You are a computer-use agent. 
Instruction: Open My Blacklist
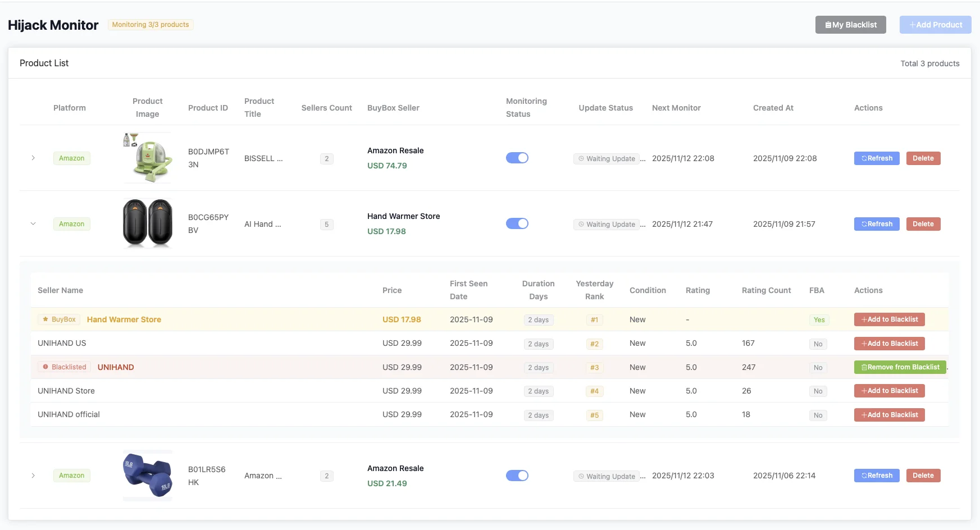pos(850,25)
